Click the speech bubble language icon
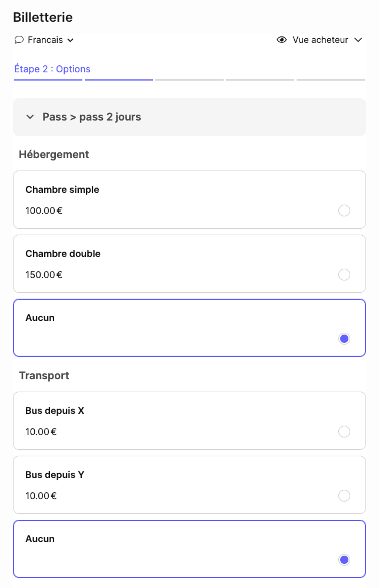Viewport: 379px width, 588px height. pos(19,40)
